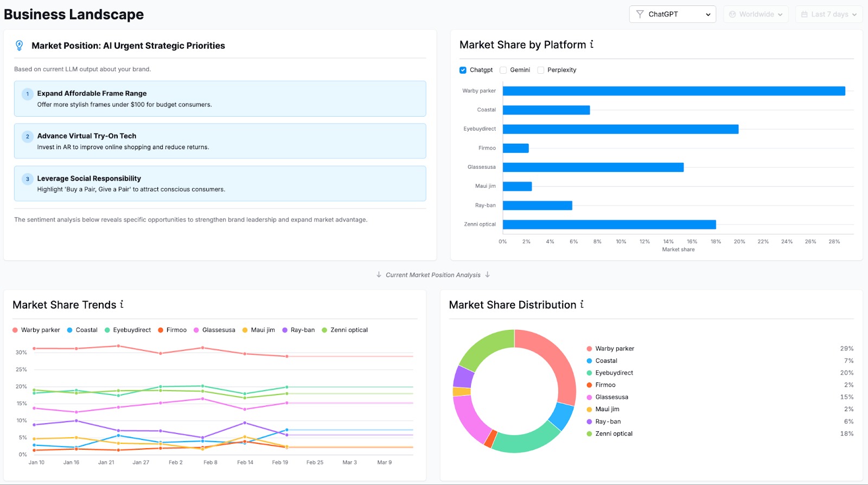
Task: Click the Current Market Position Analysis link
Action: point(433,275)
